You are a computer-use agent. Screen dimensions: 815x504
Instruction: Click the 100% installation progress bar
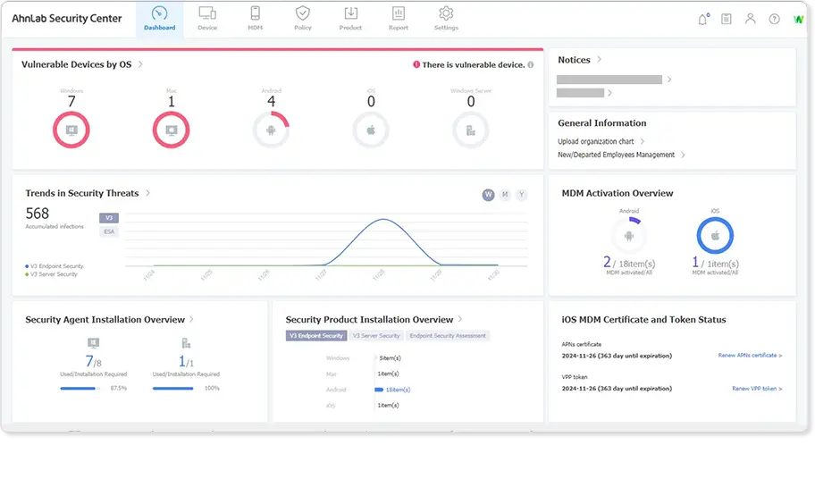coord(173,388)
